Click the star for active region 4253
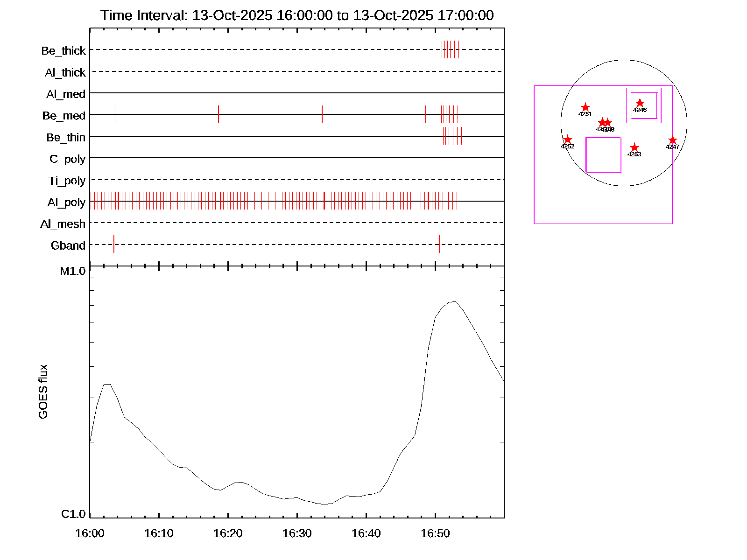The width and height of the screenshot is (747, 560). 634,147
